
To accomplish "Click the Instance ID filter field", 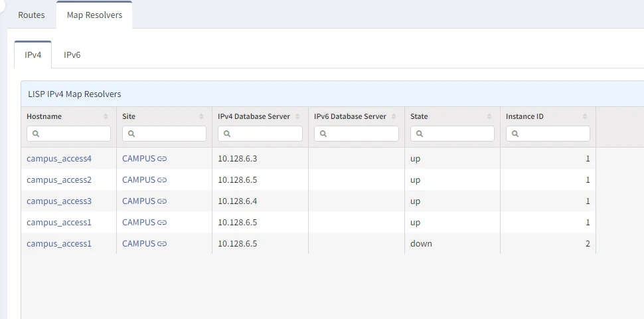I will 548,134.
